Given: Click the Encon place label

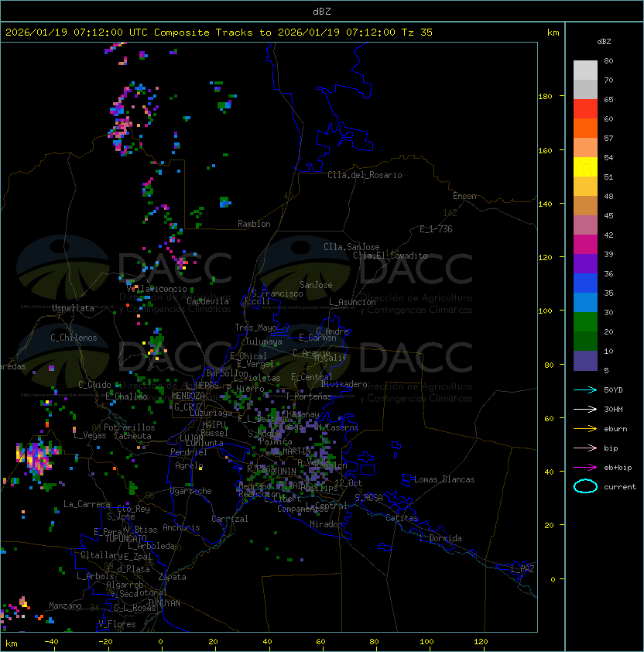Looking at the screenshot, I should click(x=464, y=196).
